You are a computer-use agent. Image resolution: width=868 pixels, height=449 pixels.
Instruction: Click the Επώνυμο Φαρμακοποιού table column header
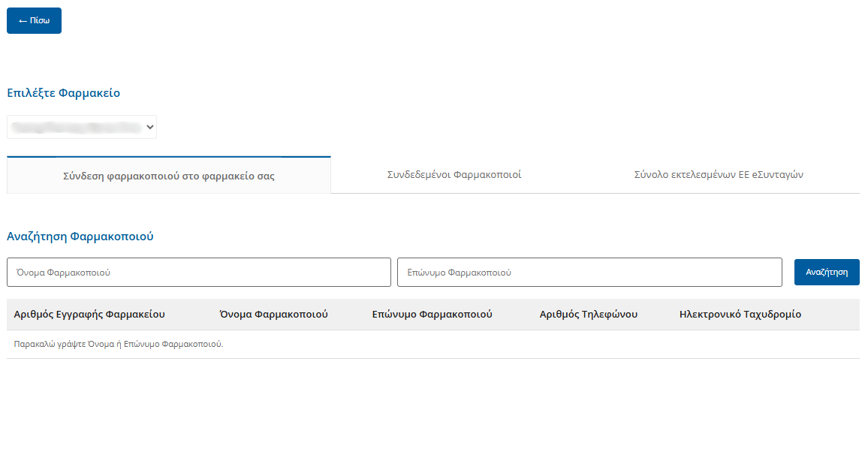[432, 315]
